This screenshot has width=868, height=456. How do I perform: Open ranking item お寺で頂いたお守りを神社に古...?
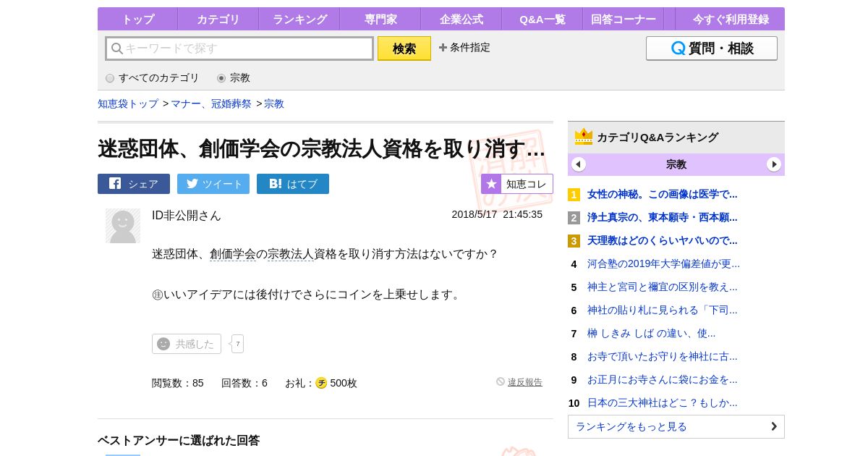click(x=663, y=356)
